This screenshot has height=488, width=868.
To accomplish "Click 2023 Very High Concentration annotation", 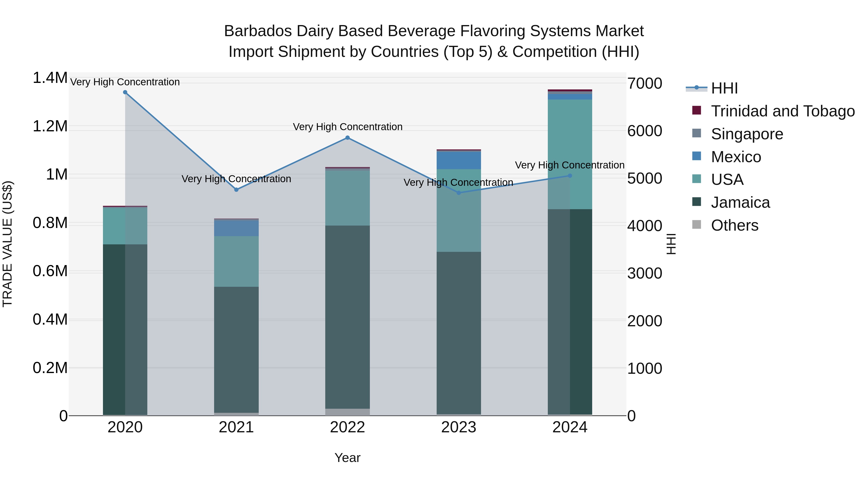I will coord(459,182).
